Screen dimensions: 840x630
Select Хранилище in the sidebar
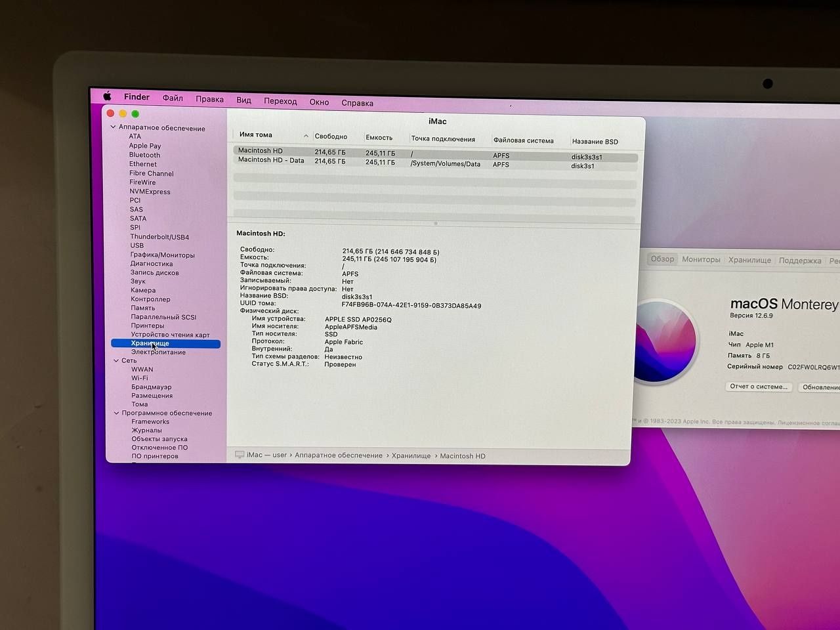[166, 343]
